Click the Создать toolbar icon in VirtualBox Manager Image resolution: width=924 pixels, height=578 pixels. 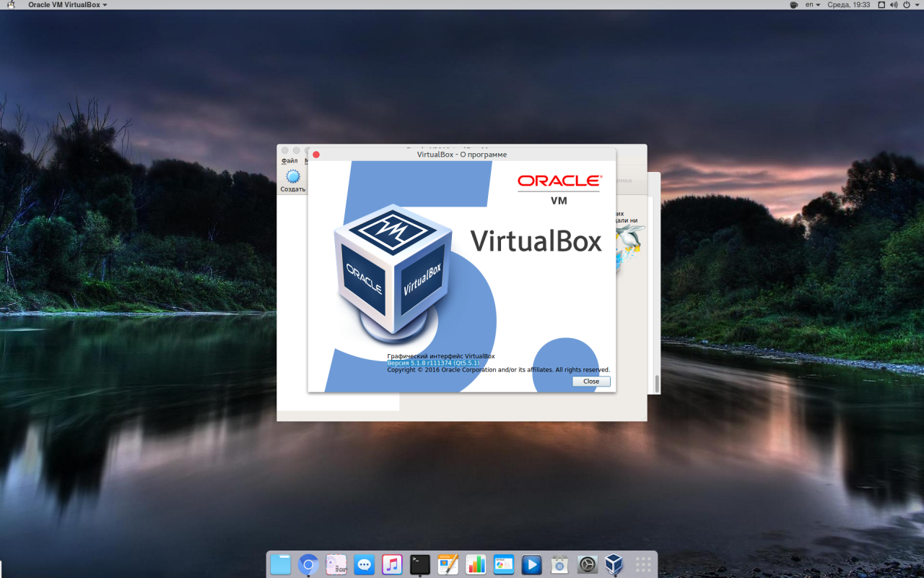(292, 181)
